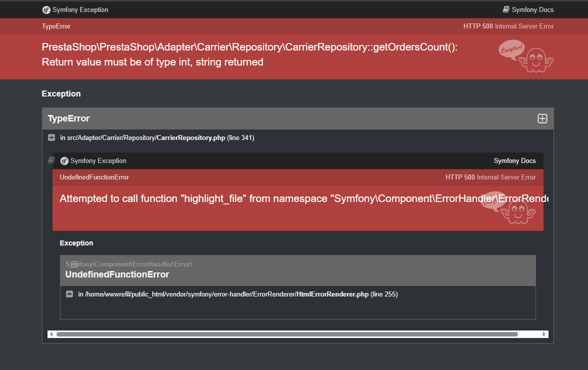Click the horizontal scrollbar thumb
The height and width of the screenshot is (370, 588).
(287, 334)
